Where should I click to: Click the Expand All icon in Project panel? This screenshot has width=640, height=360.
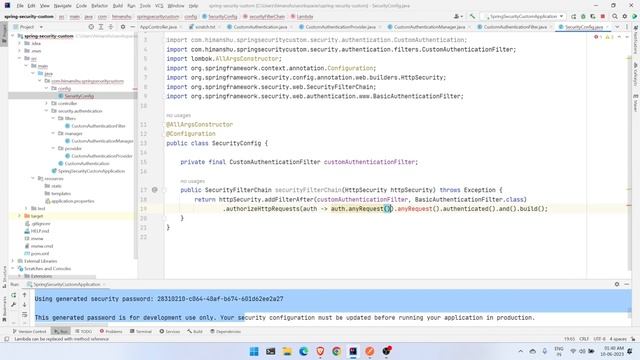[101, 27]
